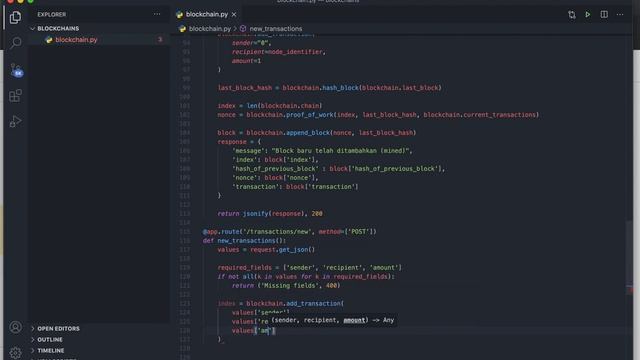Expand the OUTLINE section
The width and height of the screenshot is (640, 360).
(50, 340)
